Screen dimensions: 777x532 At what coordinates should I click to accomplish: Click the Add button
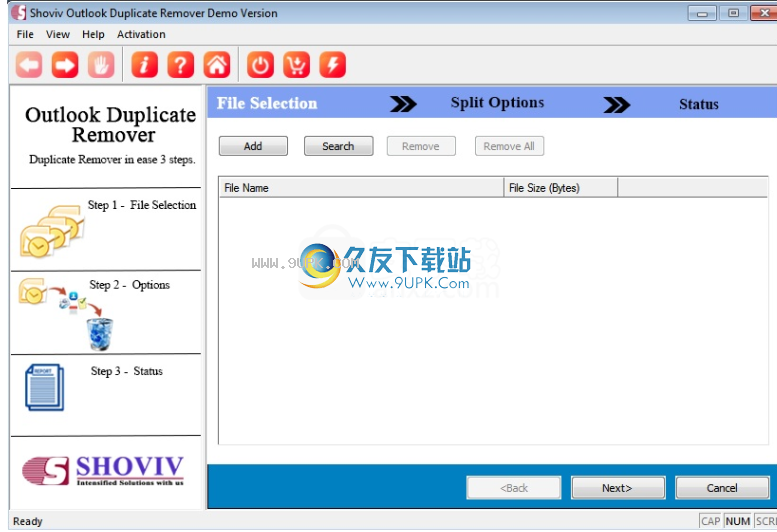pos(253,146)
